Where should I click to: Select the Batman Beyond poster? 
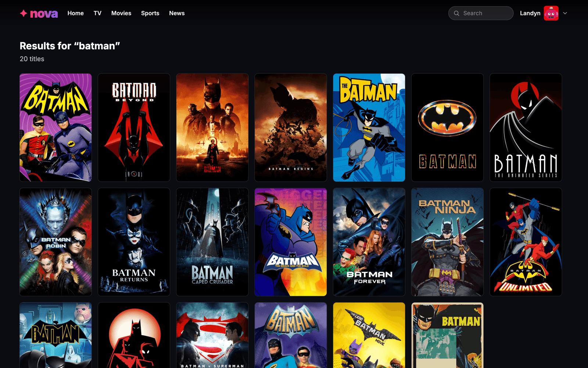tap(134, 127)
